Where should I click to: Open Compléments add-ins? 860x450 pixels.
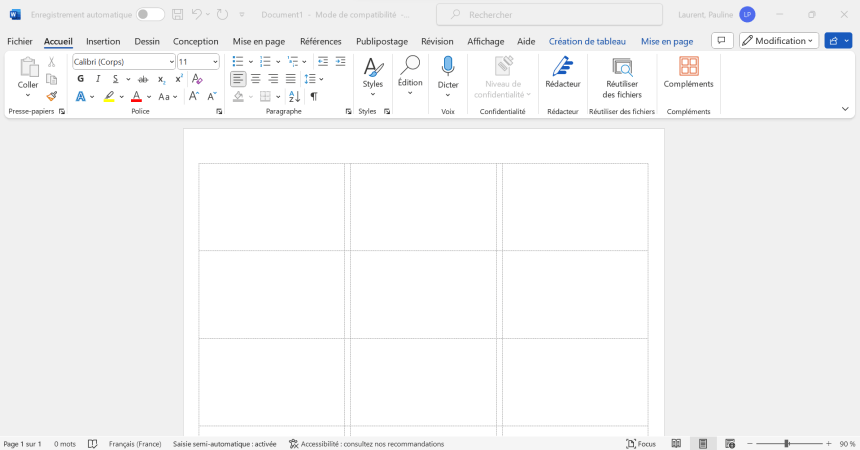point(688,72)
